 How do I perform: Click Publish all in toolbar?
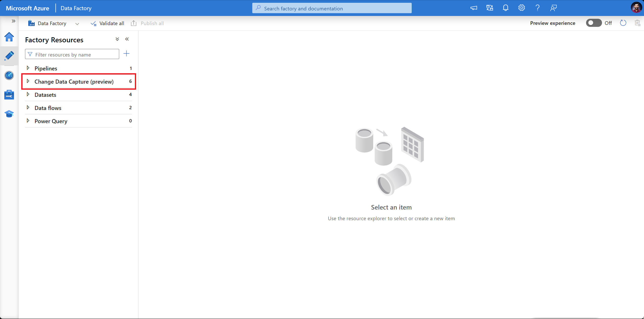[x=147, y=23]
